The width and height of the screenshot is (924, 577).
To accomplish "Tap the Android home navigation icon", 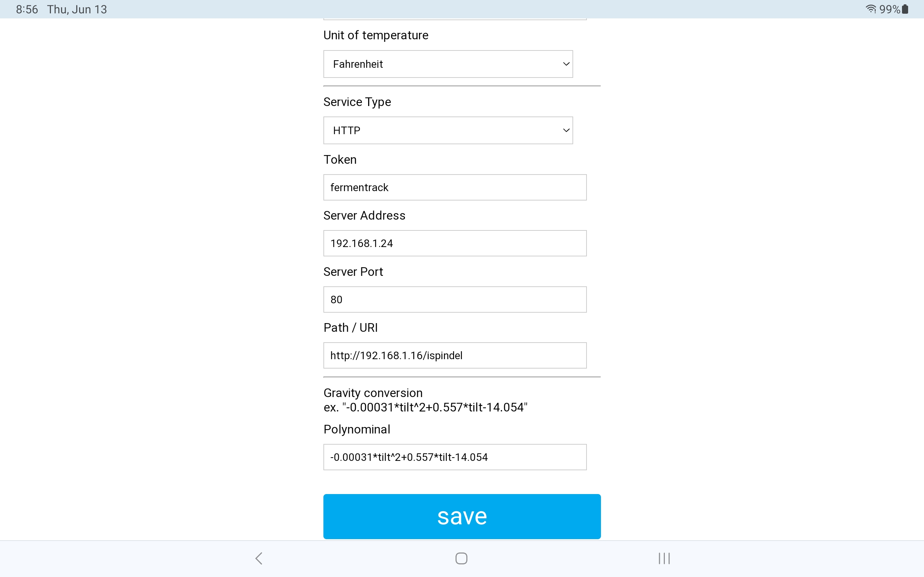I will (x=461, y=558).
